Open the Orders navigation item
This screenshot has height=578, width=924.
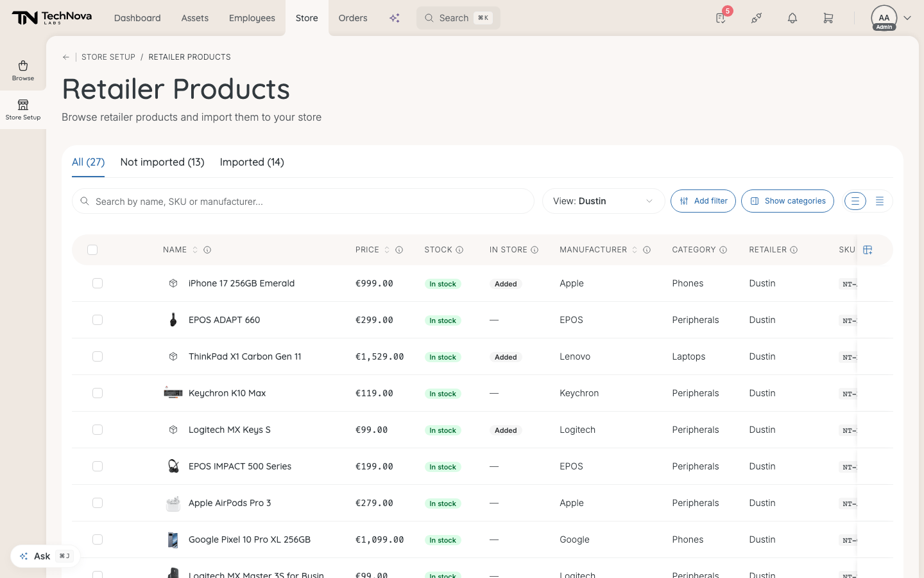(x=353, y=18)
